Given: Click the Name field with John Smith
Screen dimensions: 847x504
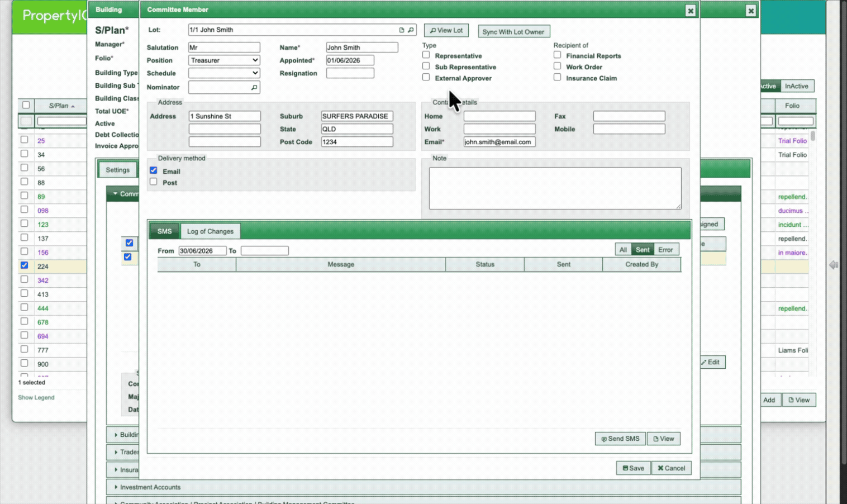Looking at the screenshot, I should click(x=362, y=47).
